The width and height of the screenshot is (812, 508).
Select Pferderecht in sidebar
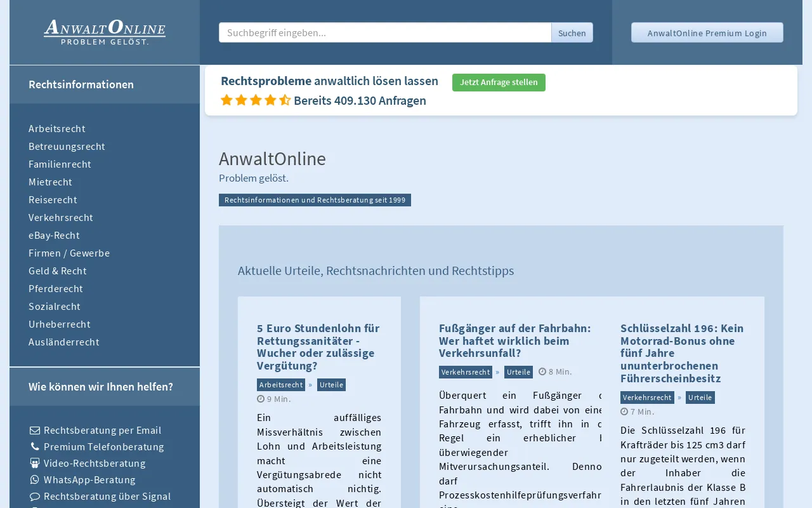click(56, 289)
